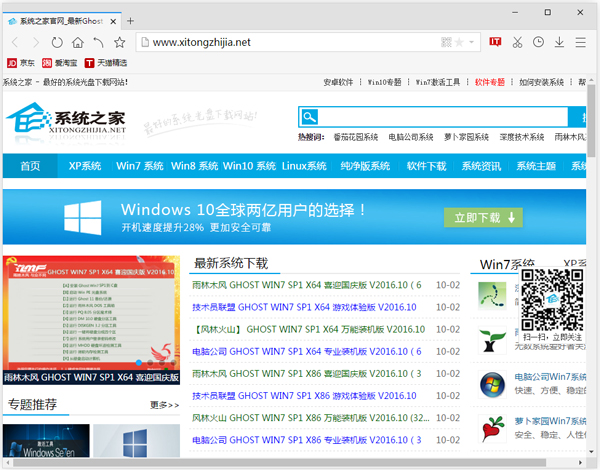Open browsing history clock icon
The width and height of the screenshot is (600, 470).
tap(538, 42)
